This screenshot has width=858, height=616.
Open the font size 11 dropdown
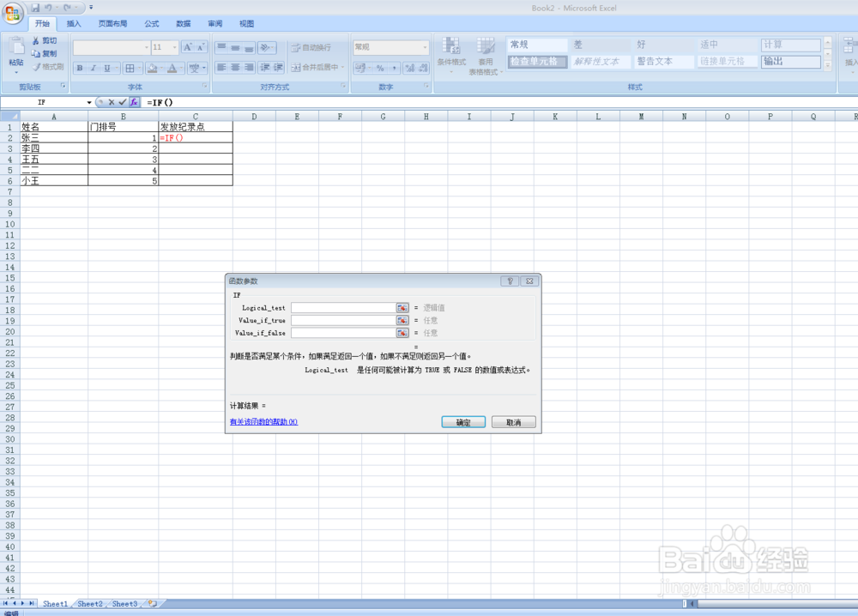coord(174,47)
